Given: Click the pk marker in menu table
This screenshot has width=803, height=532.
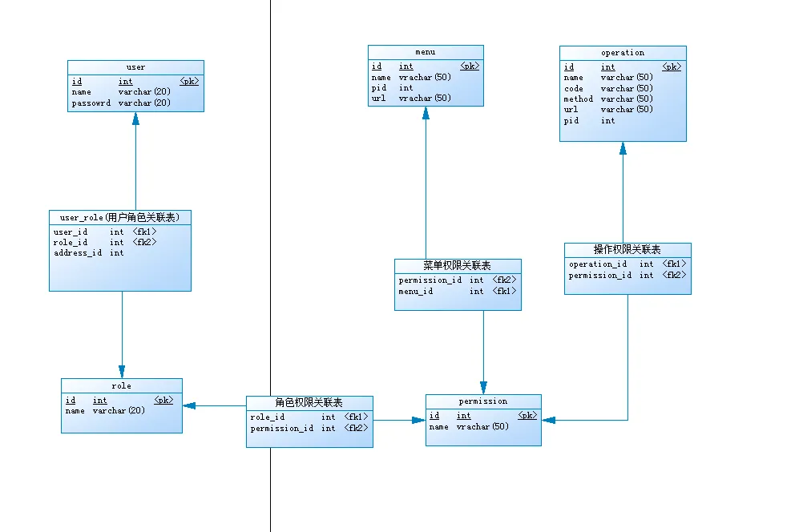Looking at the screenshot, I should 470,66.
